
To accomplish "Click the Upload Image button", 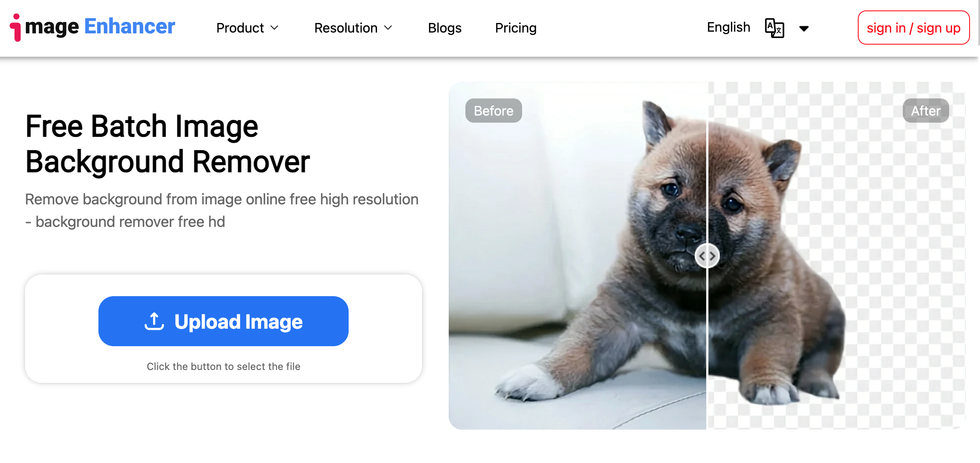I will coord(223,321).
